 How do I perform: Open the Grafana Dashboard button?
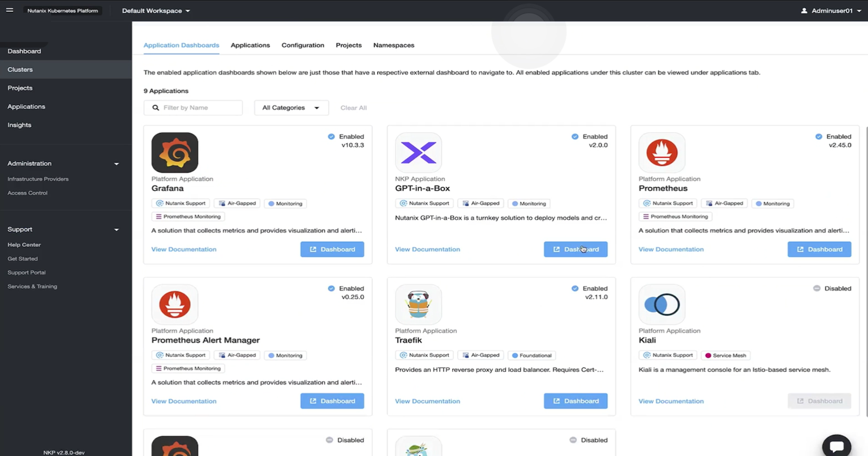332,249
